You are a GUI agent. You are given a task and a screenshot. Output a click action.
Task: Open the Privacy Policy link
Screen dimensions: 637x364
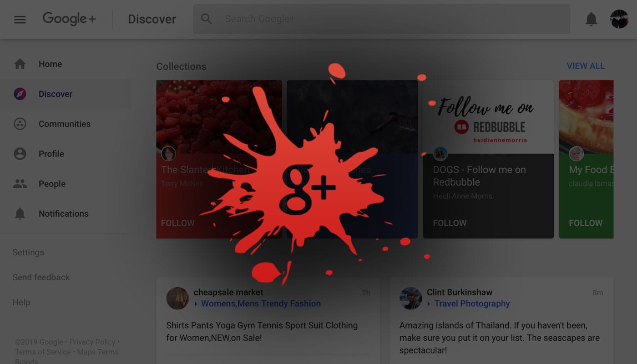click(92, 342)
